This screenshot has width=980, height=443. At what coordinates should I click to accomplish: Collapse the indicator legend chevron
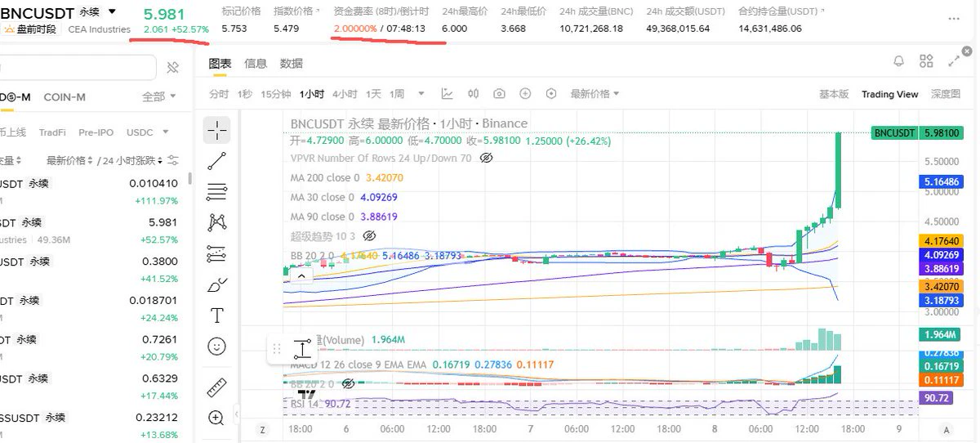(x=301, y=276)
